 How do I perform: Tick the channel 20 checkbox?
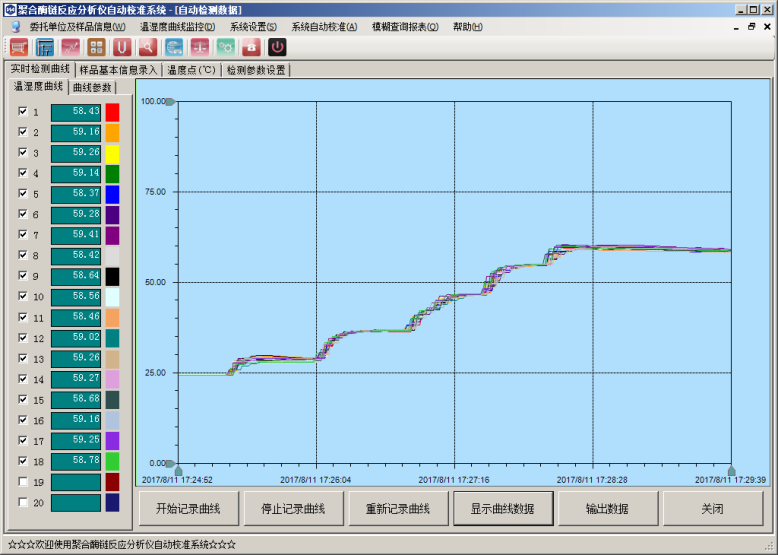pos(23,502)
